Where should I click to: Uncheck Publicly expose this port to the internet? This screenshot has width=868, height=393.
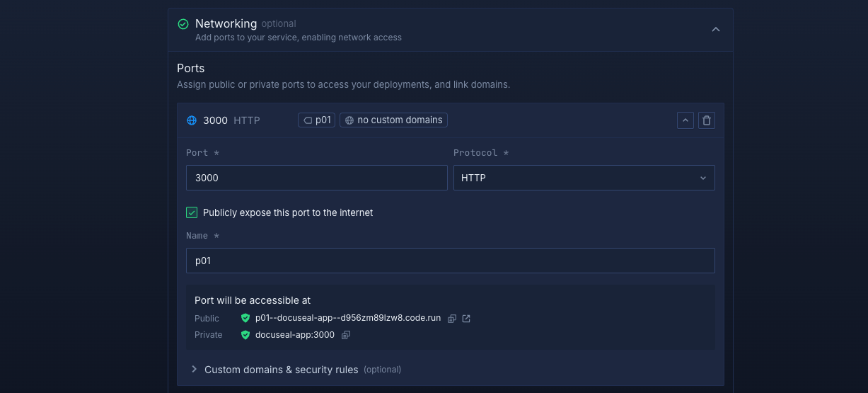point(192,212)
